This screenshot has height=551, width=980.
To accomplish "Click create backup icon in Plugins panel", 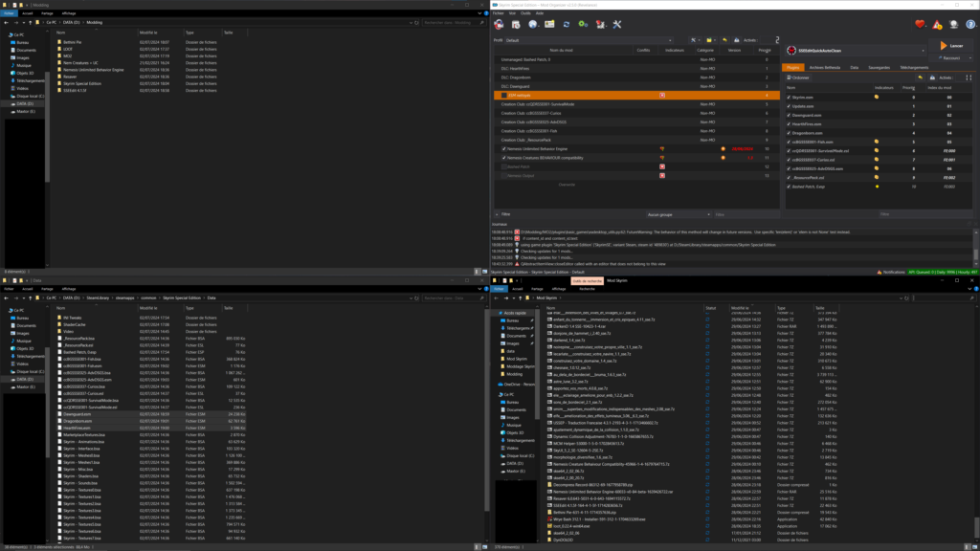I will pyautogui.click(x=932, y=77).
